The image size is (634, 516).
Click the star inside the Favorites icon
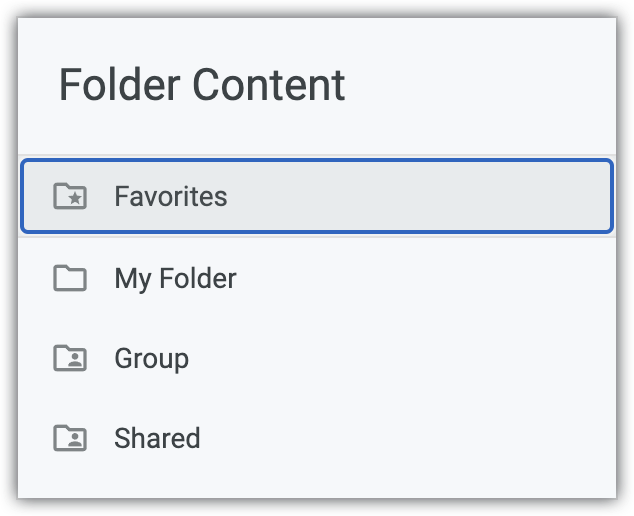(73, 198)
